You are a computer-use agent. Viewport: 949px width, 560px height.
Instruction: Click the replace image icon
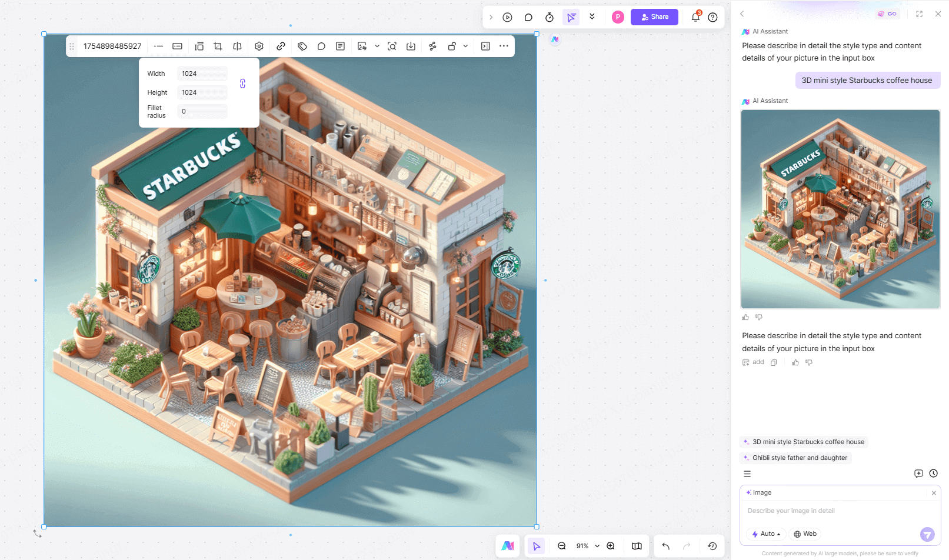[362, 46]
